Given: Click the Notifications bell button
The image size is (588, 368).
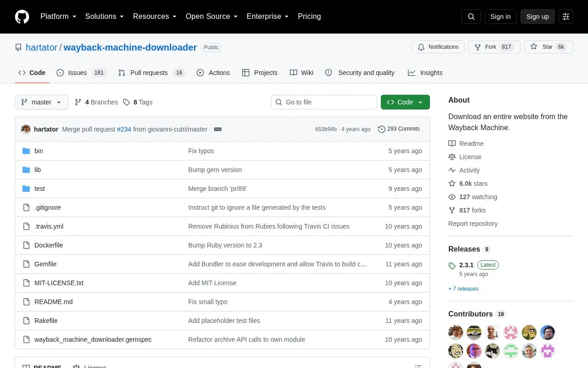Looking at the screenshot, I should [x=438, y=47].
